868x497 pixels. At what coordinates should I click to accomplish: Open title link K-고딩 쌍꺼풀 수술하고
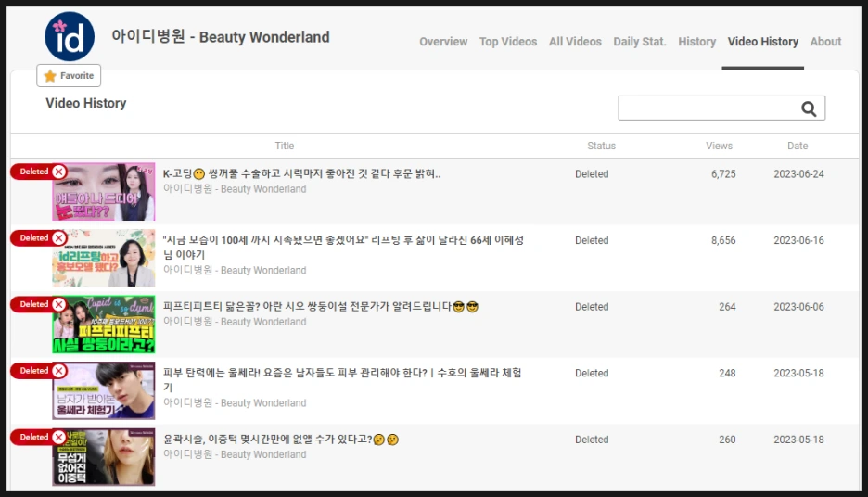pos(301,173)
